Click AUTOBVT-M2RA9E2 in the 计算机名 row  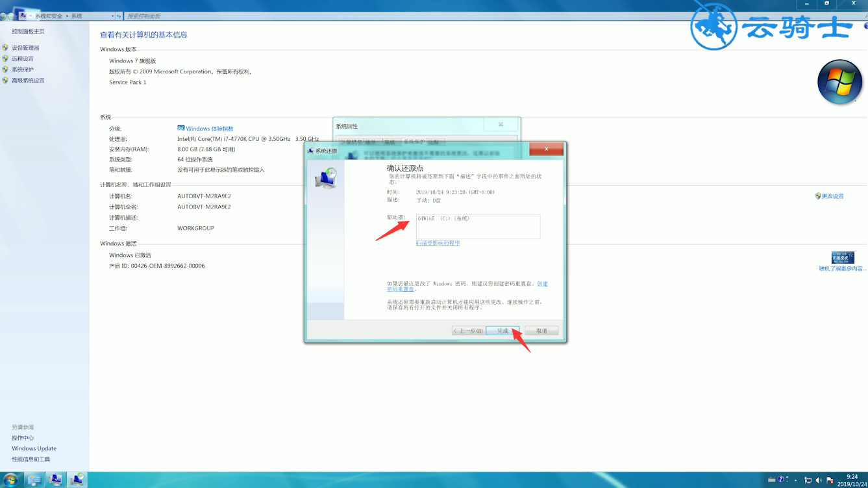click(x=204, y=196)
